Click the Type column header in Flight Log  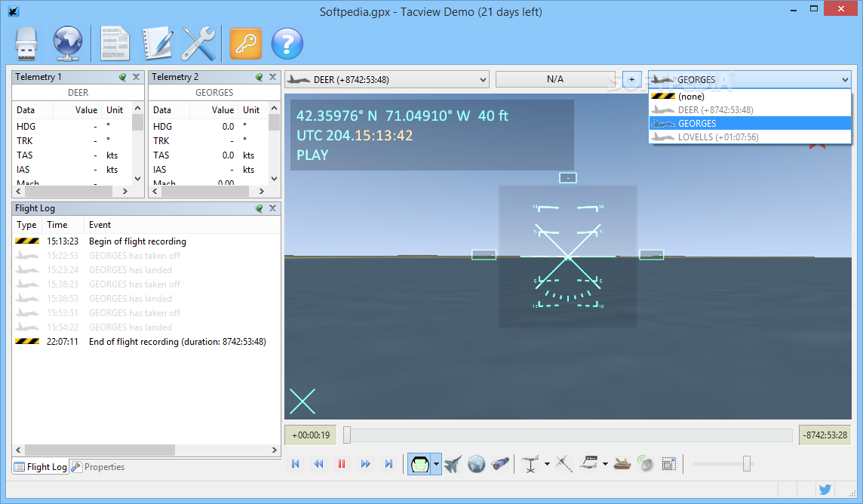[x=27, y=225]
